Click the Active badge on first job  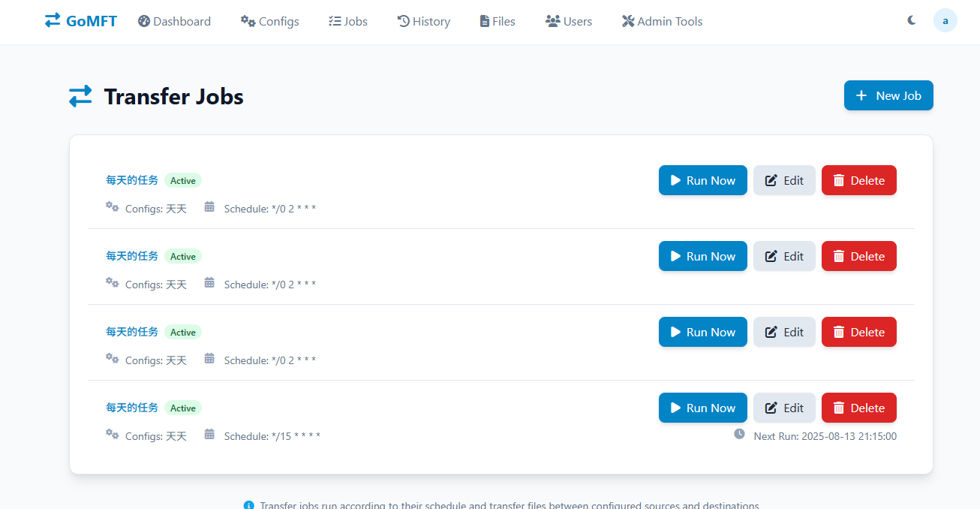183,180
